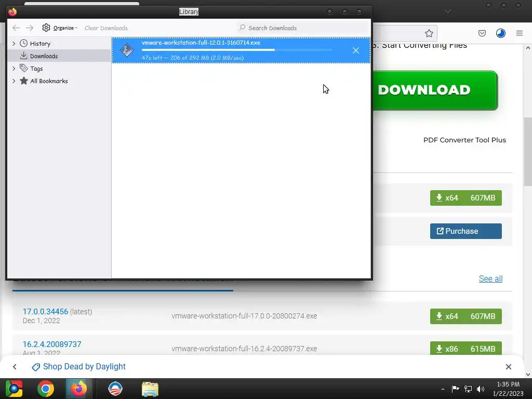This screenshot has height=399, width=532.
Task: Click the '47s left — 206 of 292 MB' status
Action: [192, 58]
